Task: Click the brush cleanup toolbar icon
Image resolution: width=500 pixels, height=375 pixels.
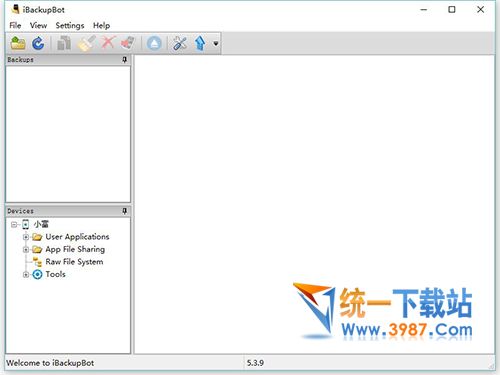Action: (86, 43)
